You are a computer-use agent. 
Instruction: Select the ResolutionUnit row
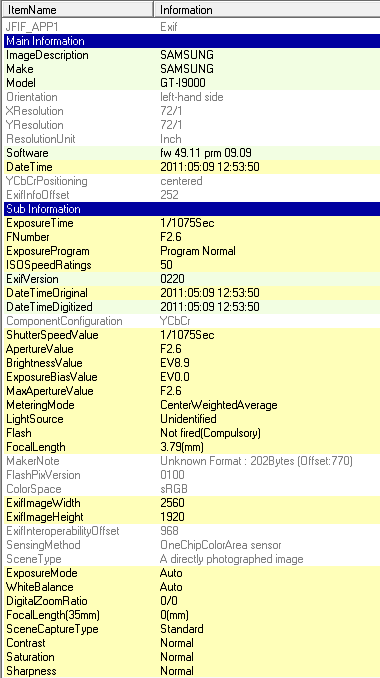pos(192,139)
